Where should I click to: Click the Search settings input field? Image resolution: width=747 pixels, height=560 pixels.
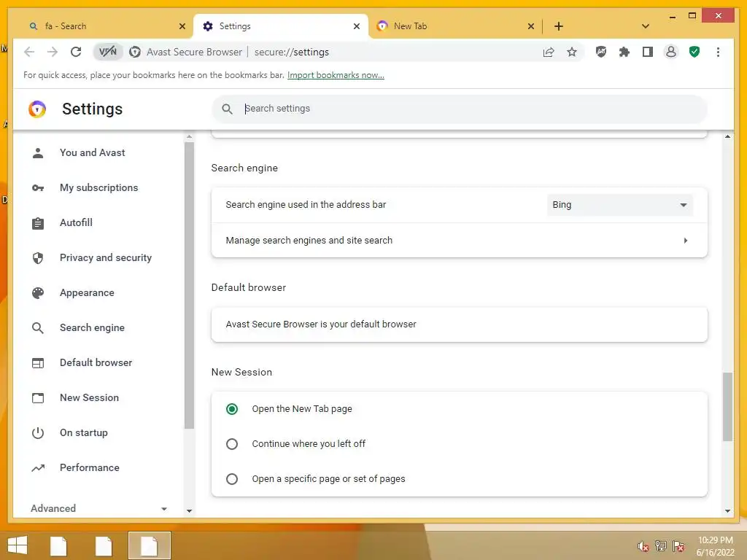point(460,109)
